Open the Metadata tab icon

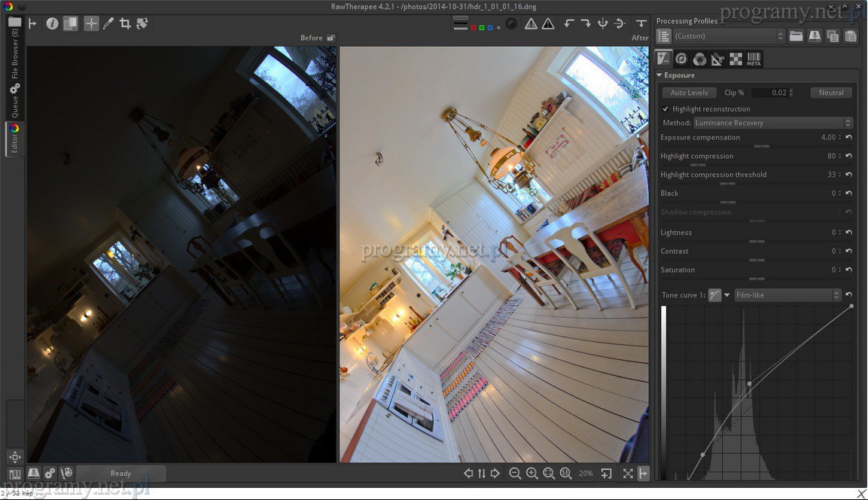tap(754, 59)
